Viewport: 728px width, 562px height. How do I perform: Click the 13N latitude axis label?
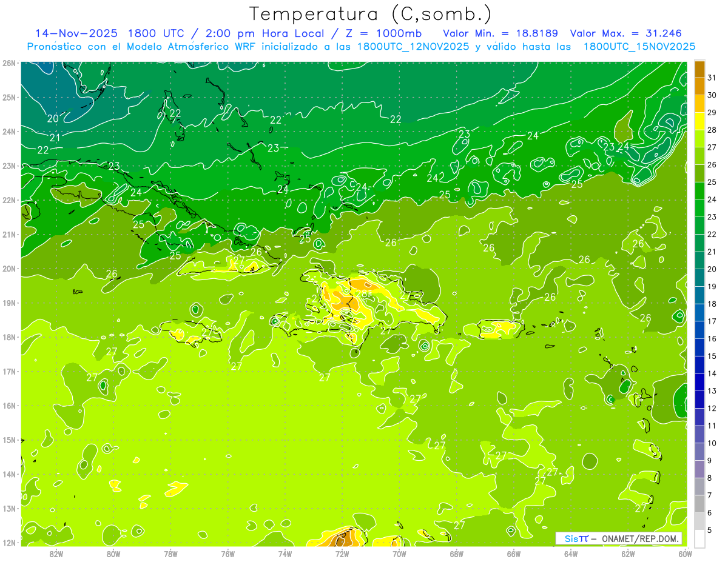point(8,508)
